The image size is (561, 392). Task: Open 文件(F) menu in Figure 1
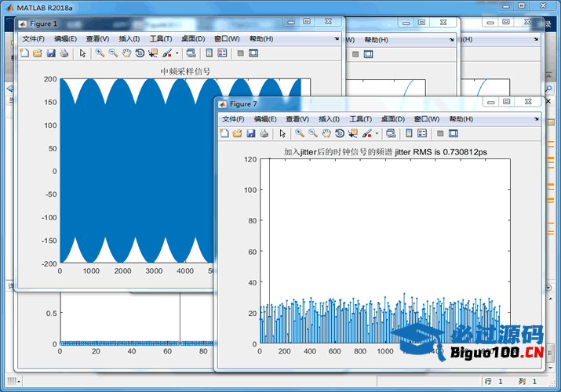point(34,39)
